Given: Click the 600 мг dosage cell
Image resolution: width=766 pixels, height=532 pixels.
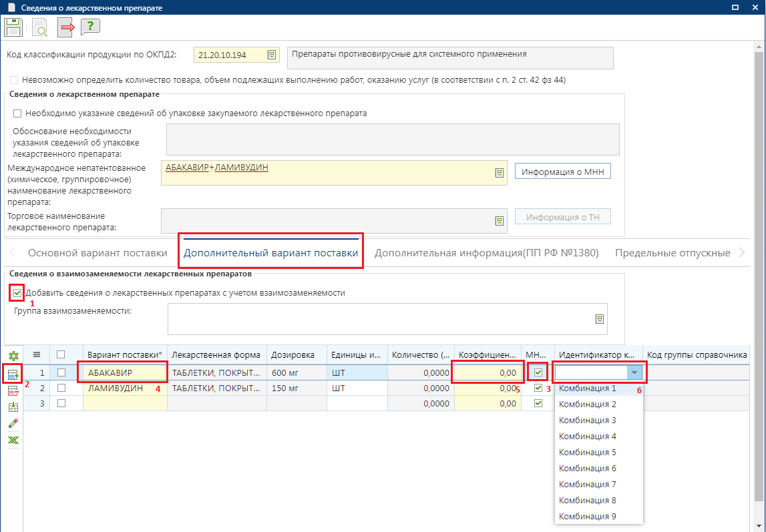Looking at the screenshot, I should click(x=297, y=373).
